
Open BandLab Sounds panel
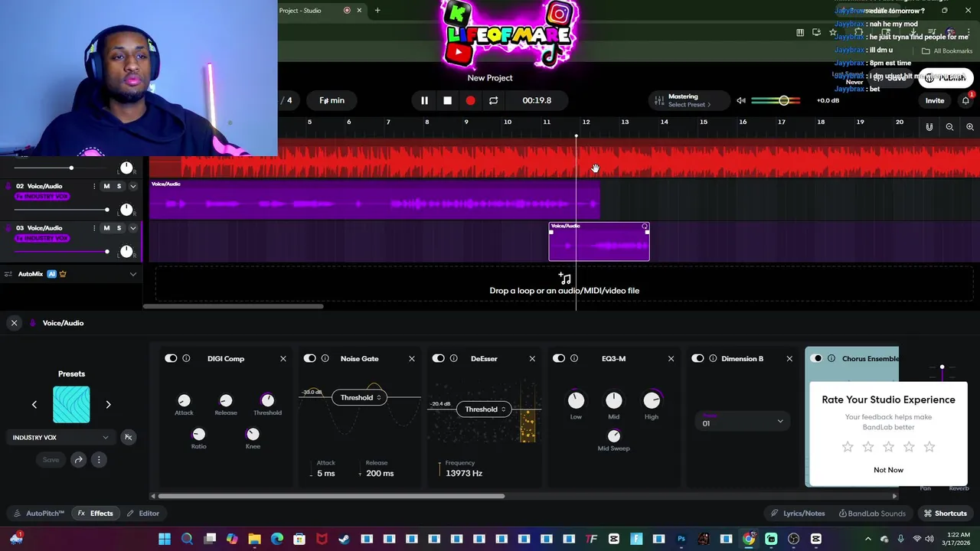point(872,514)
